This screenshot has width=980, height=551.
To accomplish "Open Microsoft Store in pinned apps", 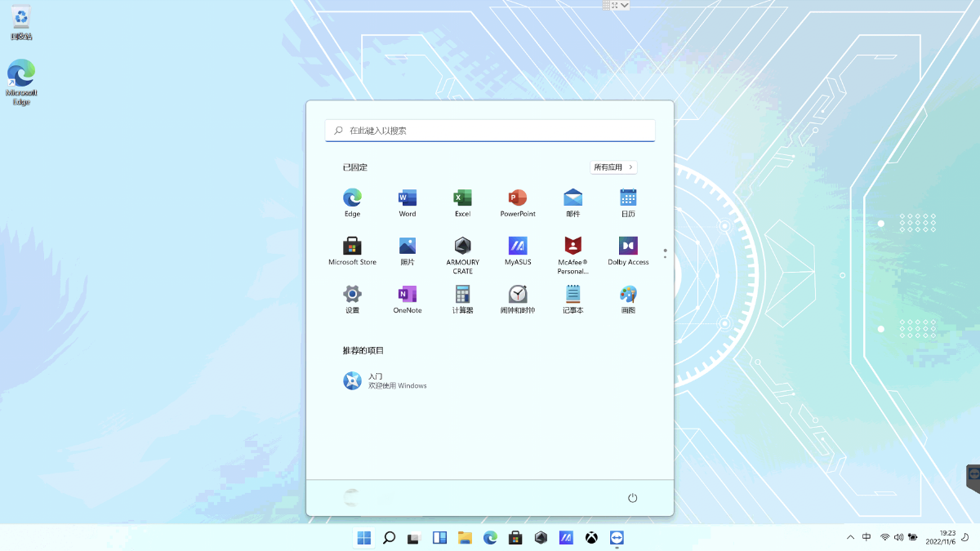I will (352, 251).
